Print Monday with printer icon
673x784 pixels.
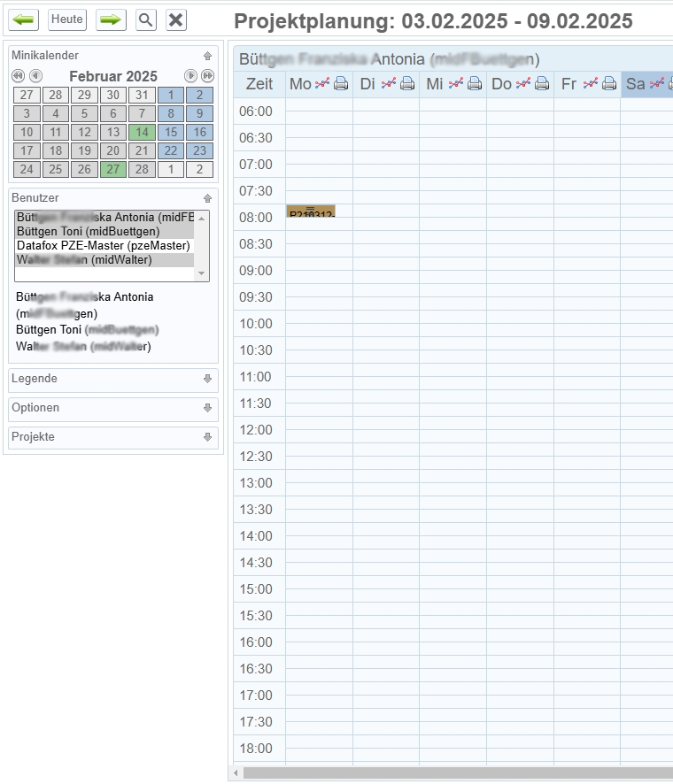pyautogui.click(x=341, y=83)
